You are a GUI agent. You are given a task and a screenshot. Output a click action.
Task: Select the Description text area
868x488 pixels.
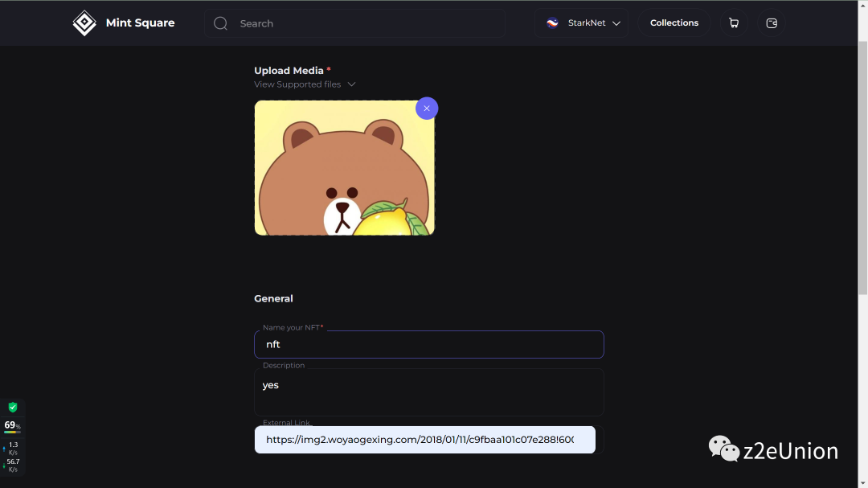click(428, 392)
